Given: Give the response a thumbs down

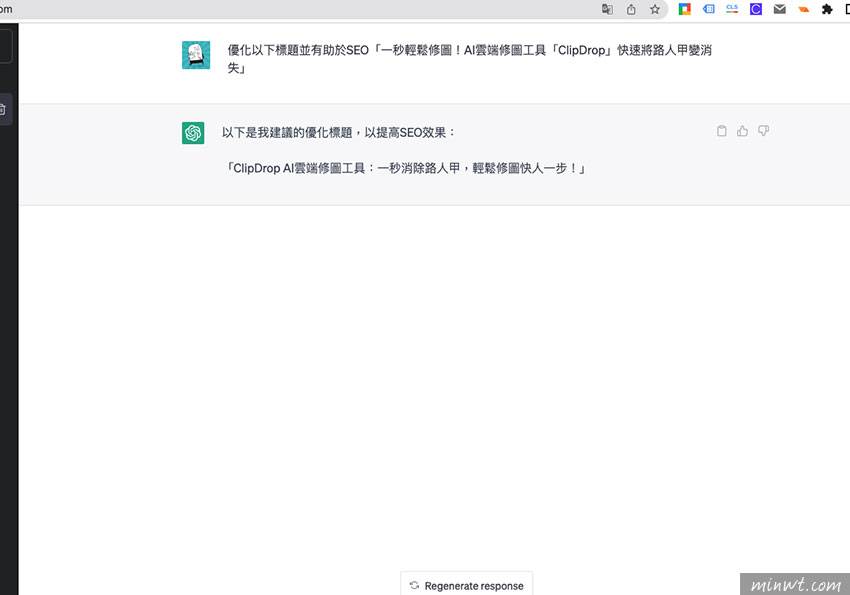Looking at the screenshot, I should click(763, 131).
